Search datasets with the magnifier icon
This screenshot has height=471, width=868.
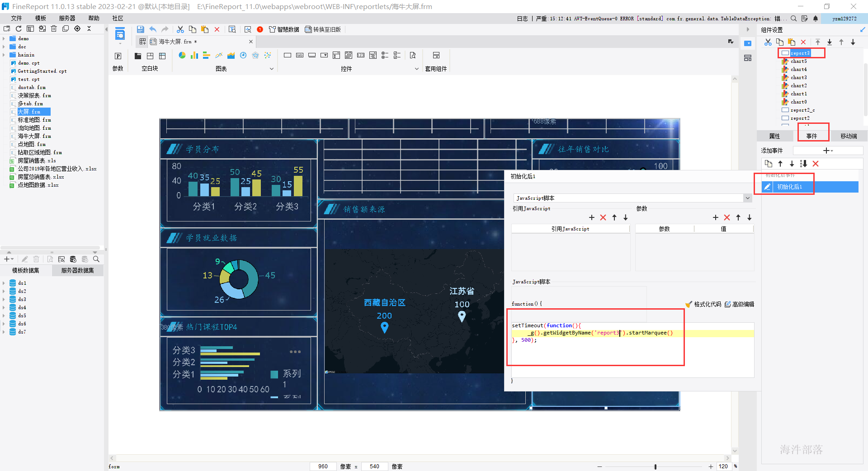tap(96, 259)
